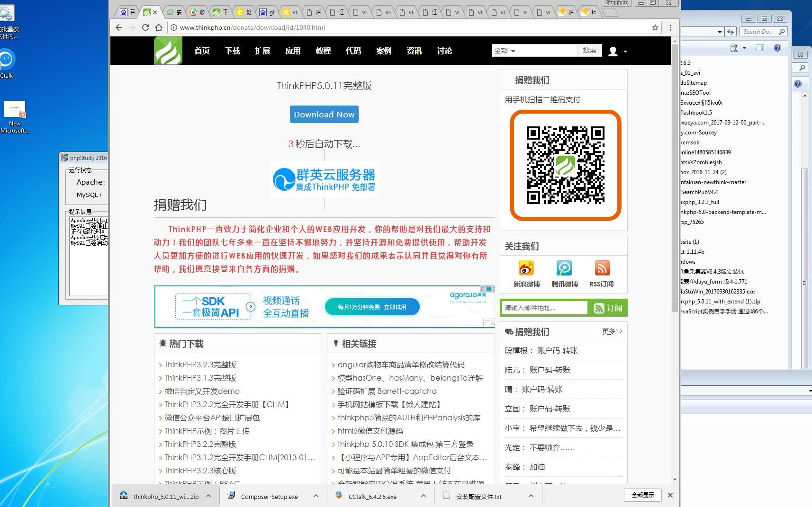Image resolution: width=812 pixels, height=507 pixels.
Task: Click the browser address bar URL
Action: pos(253,27)
